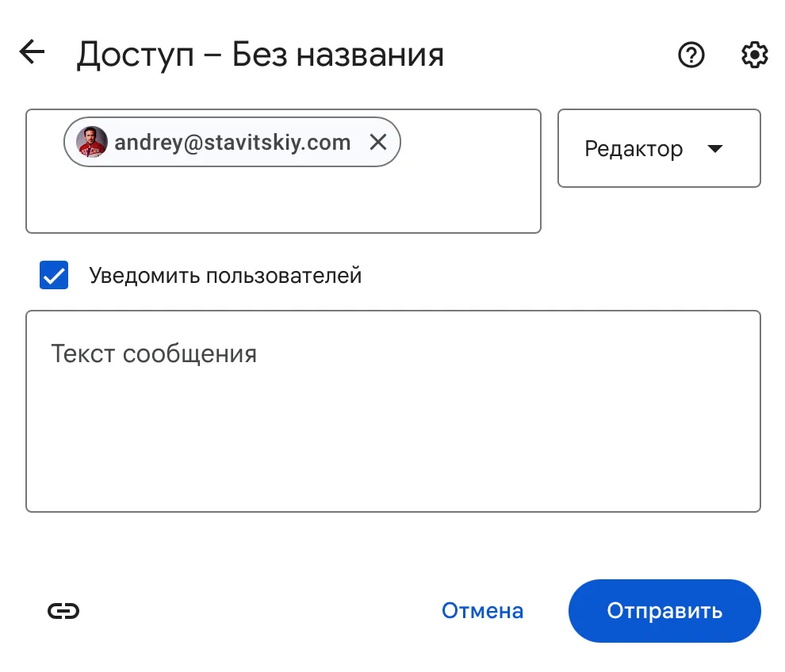Screen dimensions: 785x672
Task: Click the avatar on the recipient chip
Action: click(91, 143)
